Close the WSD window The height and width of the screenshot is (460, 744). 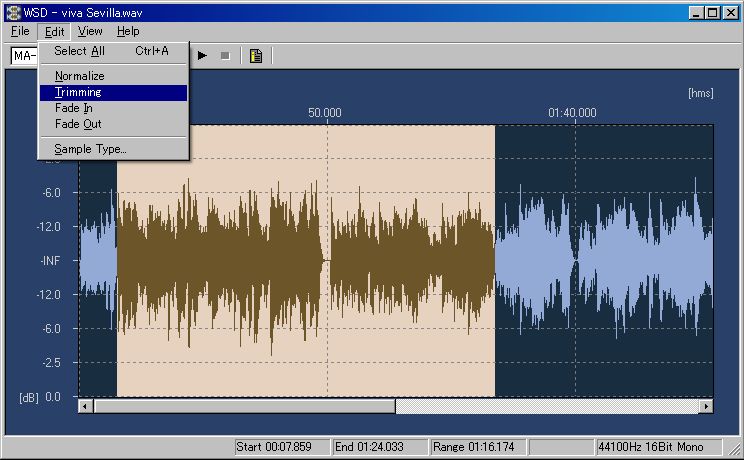731,13
